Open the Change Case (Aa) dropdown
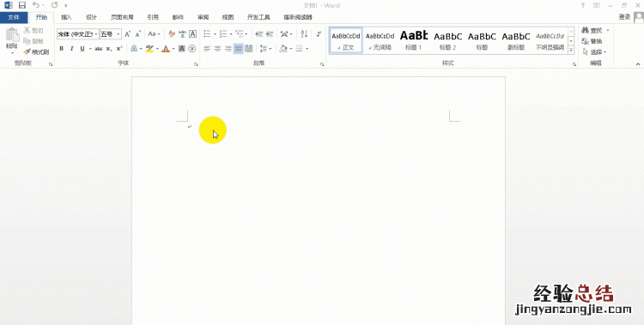 [x=154, y=34]
